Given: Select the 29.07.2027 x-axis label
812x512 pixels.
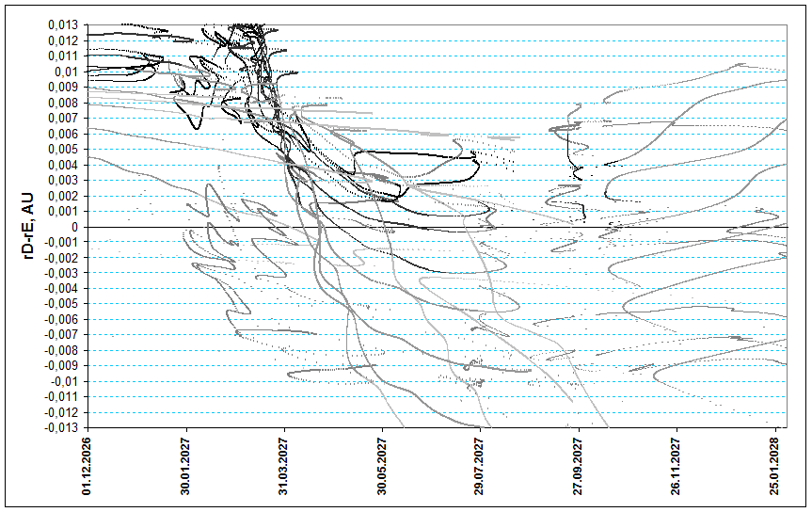Looking at the screenshot, I should pyautogui.click(x=481, y=467).
